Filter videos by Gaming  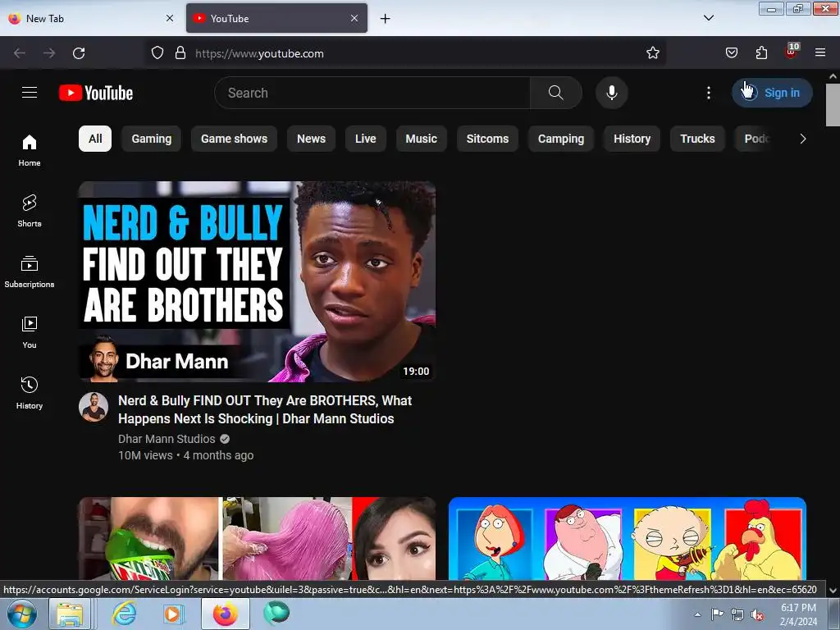[152, 139]
